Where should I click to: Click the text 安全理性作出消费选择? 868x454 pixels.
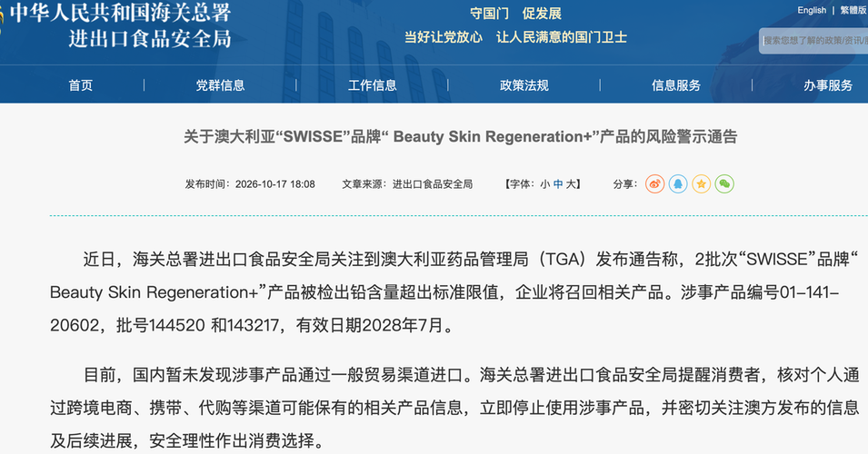click(x=232, y=440)
